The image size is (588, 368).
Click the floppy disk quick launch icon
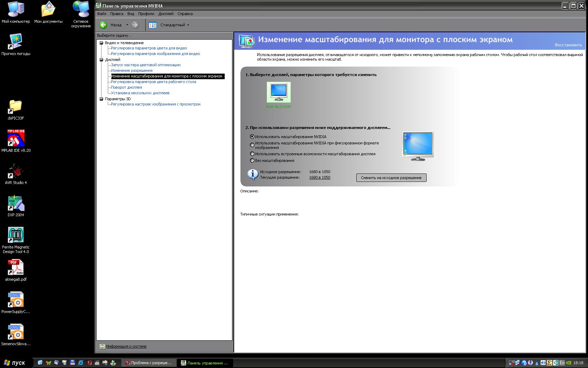(72, 363)
